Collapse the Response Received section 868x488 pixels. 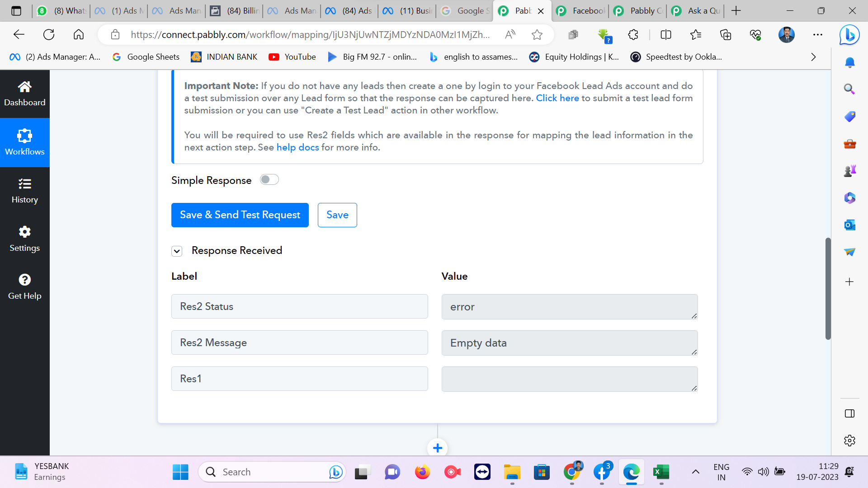pos(177,251)
